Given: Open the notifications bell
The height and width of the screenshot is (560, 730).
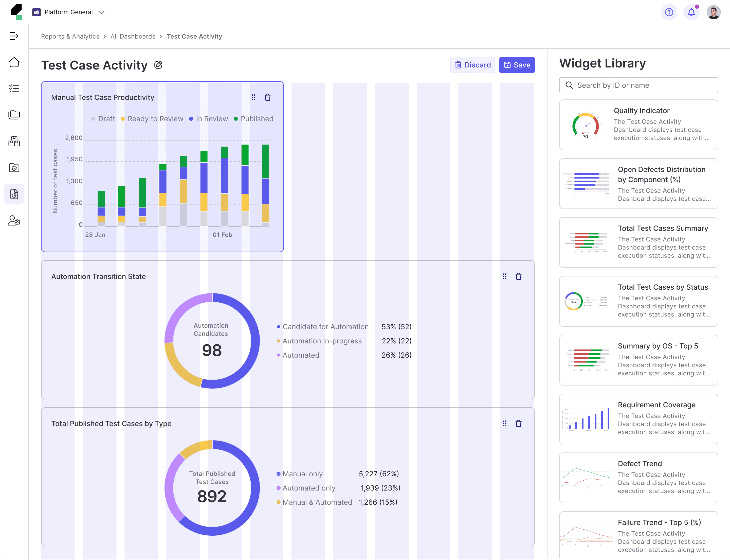Looking at the screenshot, I should (691, 12).
